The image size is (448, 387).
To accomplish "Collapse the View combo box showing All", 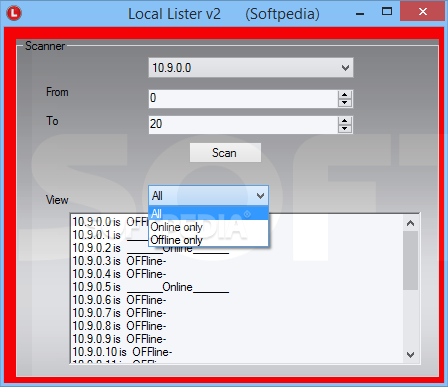I will (208, 196).
